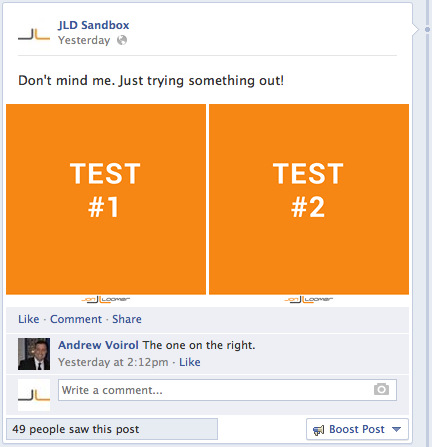The width and height of the screenshot is (432, 447).
Task: Click Comment under the post
Action: (x=76, y=319)
